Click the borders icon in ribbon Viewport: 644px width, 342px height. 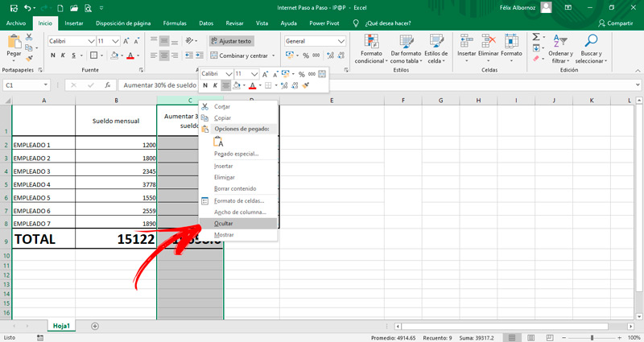(x=93, y=56)
